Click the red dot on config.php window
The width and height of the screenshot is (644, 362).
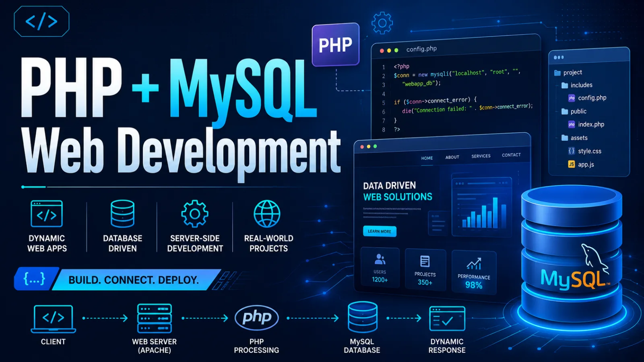tap(382, 51)
